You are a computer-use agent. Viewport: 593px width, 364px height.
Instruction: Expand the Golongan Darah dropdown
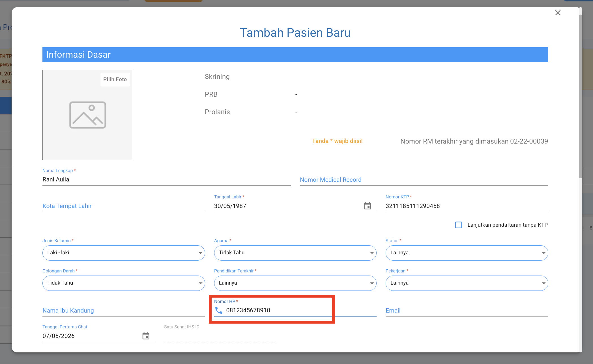coord(124,283)
